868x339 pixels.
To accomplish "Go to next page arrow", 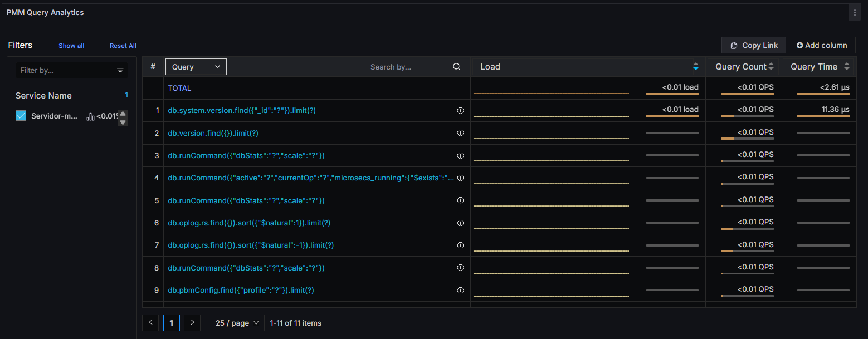I will click(x=192, y=323).
